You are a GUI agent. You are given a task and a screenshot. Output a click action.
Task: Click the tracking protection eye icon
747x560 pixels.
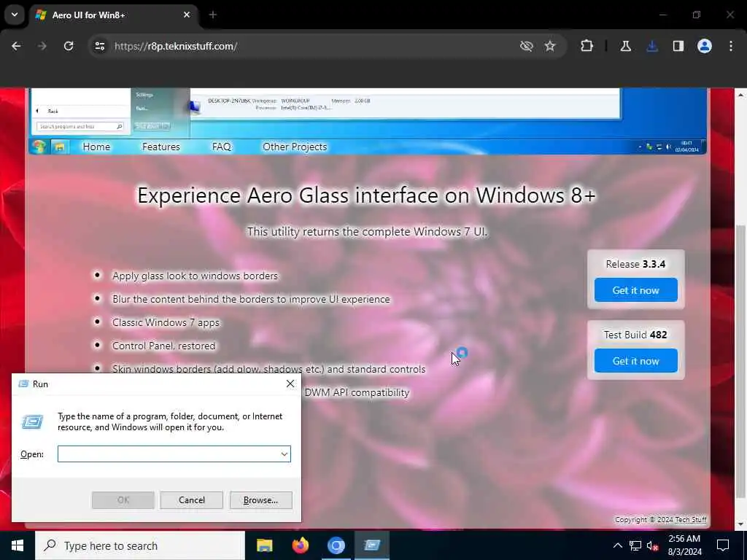tap(527, 46)
